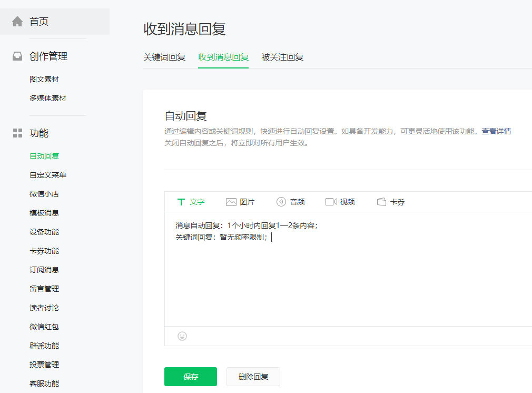This screenshot has height=393, width=532.
Task: Click the audio icon beside 音频
Action: 281,202
